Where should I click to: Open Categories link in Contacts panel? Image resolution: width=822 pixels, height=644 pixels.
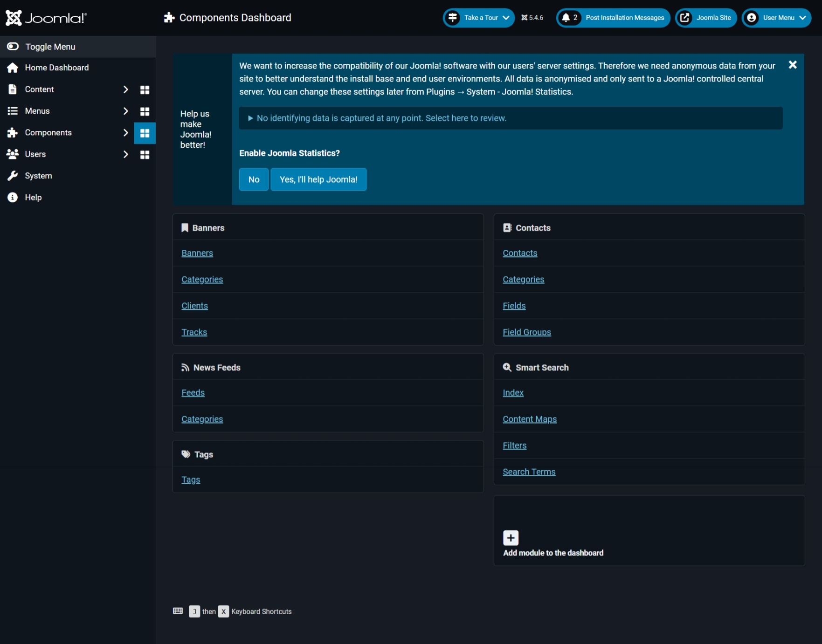[524, 280]
